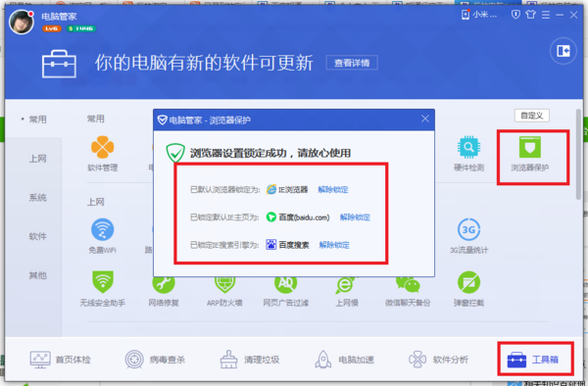This screenshot has width=588, height=386.
Task: Select 常用 category in left sidebar
Action: 37,120
